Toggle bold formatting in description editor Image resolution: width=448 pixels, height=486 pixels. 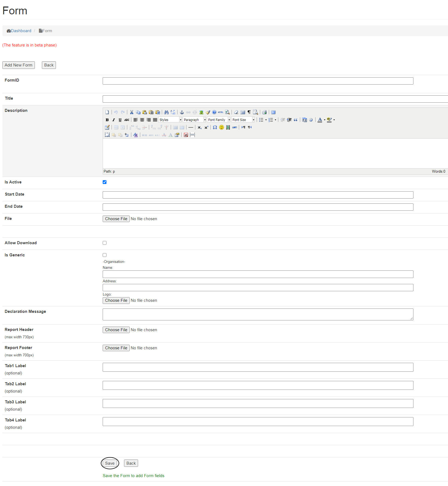pyautogui.click(x=107, y=120)
